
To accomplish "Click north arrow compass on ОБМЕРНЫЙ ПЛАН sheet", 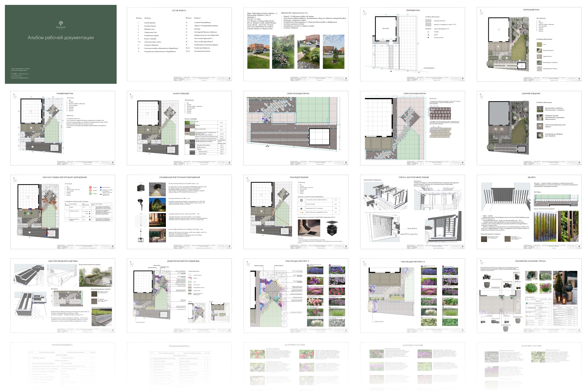I will pos(365,13).
